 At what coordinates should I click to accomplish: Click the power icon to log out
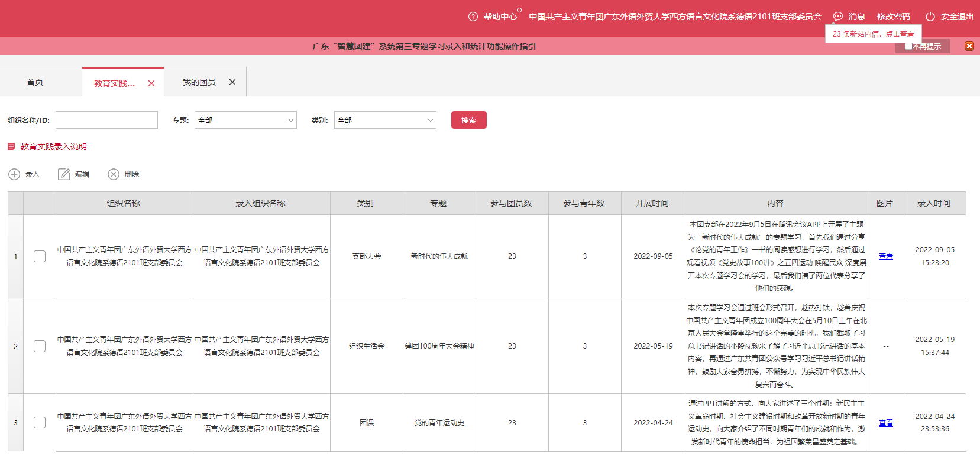(x=930, y=17)
